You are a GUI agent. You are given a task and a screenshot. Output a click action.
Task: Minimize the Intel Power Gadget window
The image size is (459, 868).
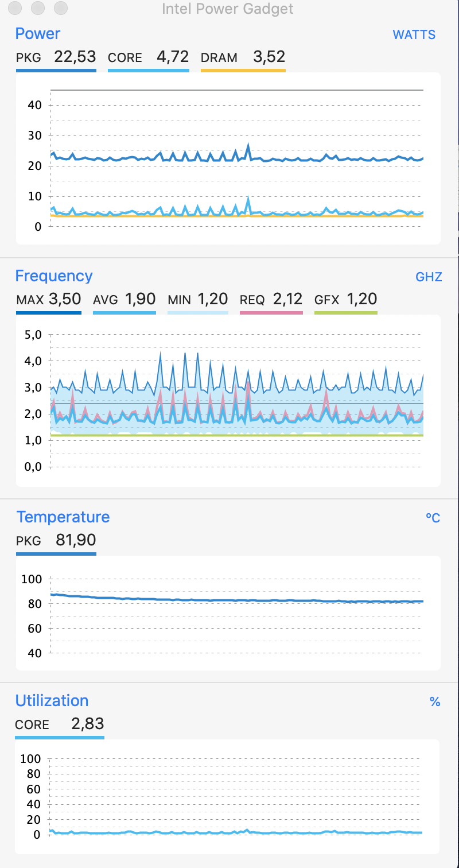[x=38, y=8]
